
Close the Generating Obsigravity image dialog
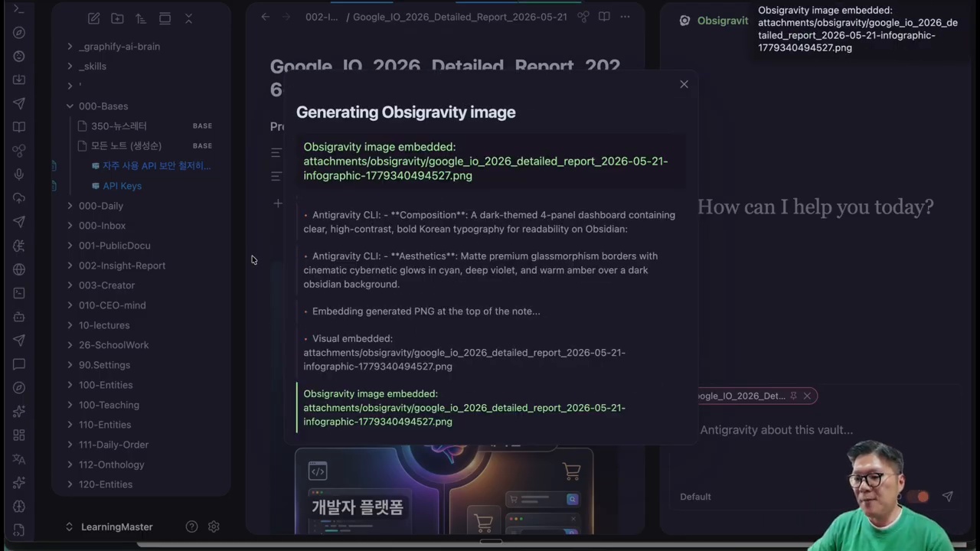pos(684,84)
